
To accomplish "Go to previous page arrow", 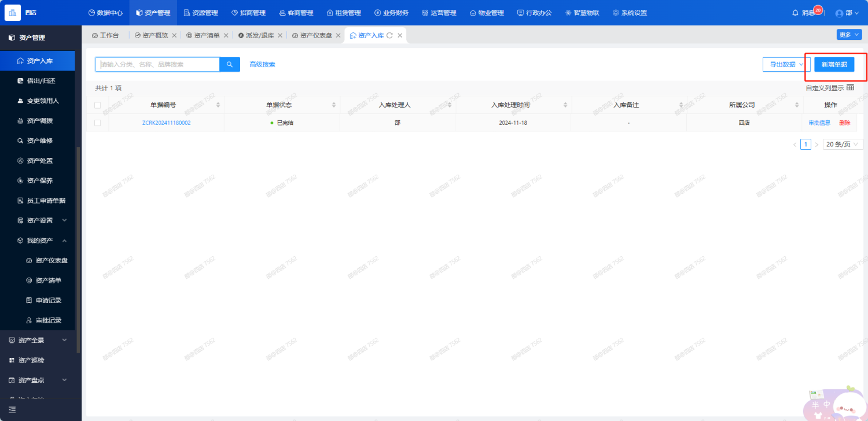I will [x=795, y=145].
